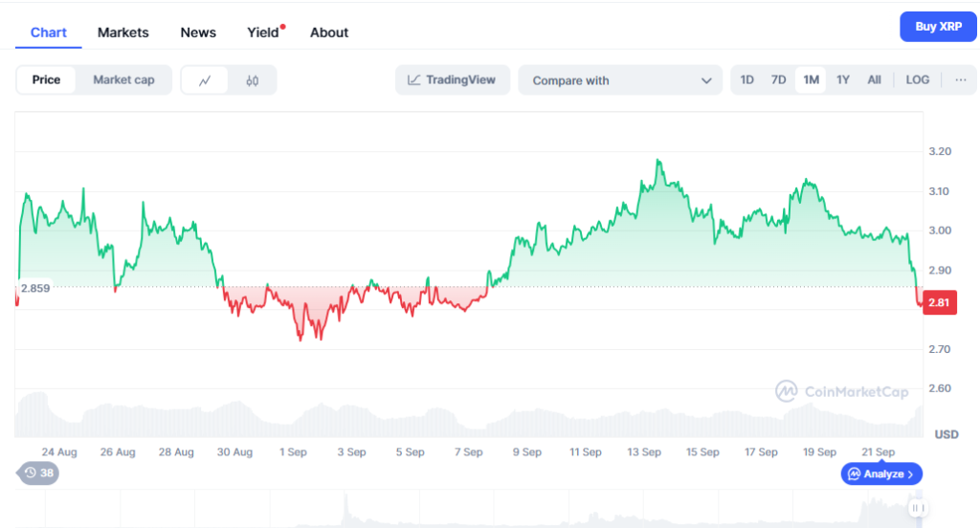Select the line chart icon
980x528 pixels.
point(205,80)
